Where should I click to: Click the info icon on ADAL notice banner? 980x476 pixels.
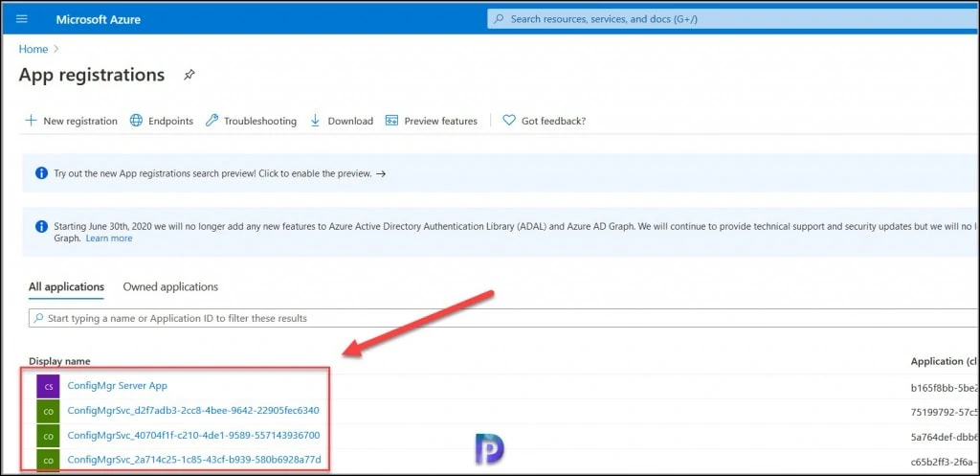pos(41,226)
